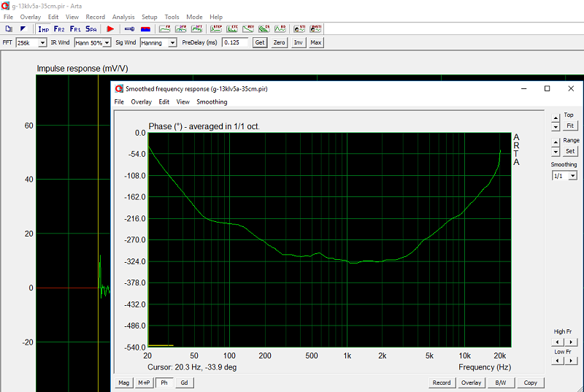Click the Max button

316,42
